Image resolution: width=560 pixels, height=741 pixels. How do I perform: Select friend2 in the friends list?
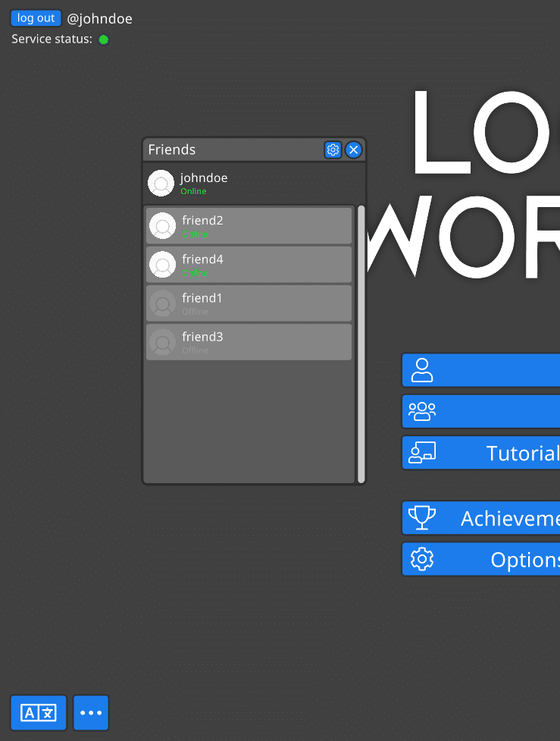pos(249,226)
